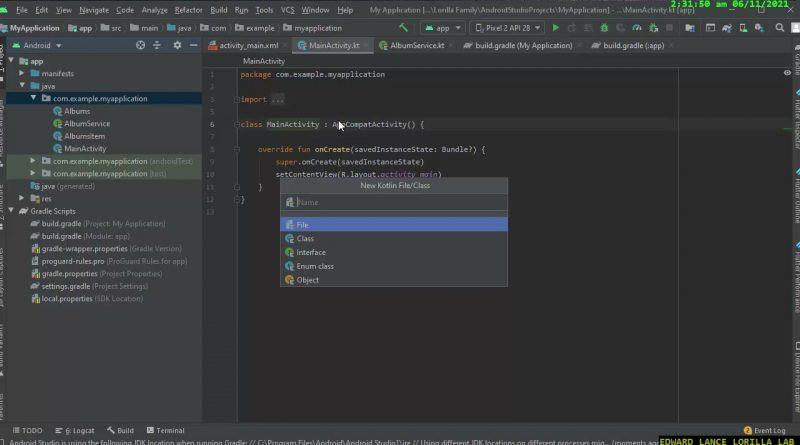This screenshot has height=445, width=800.
Task: Open gradle-wrapper.properties file
Action: 106,249
